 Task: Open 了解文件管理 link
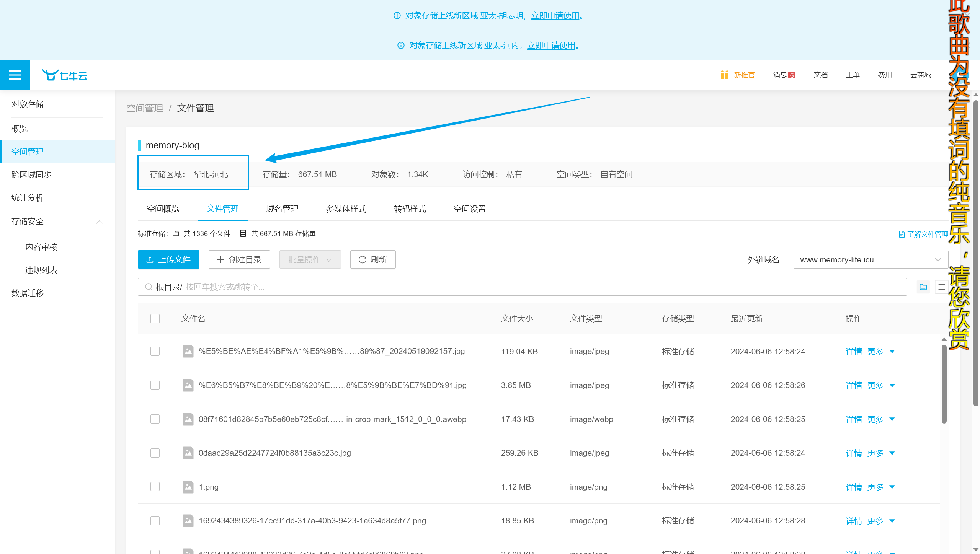coord(923,234)
